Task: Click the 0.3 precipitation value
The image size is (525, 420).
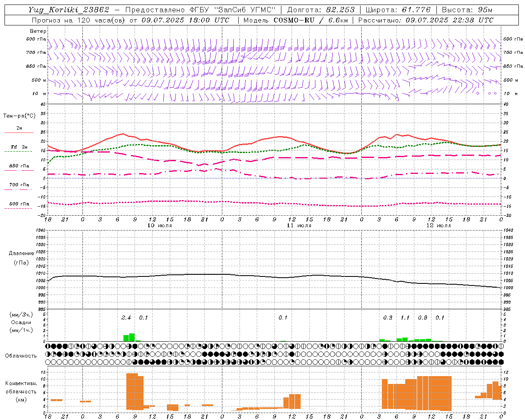Action: pos(388,318)
